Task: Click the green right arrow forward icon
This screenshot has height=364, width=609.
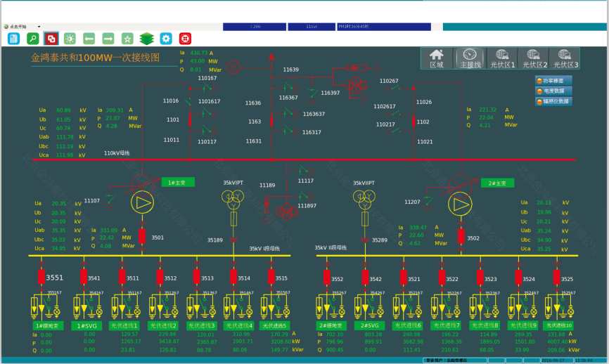Action: coord(108,39)
